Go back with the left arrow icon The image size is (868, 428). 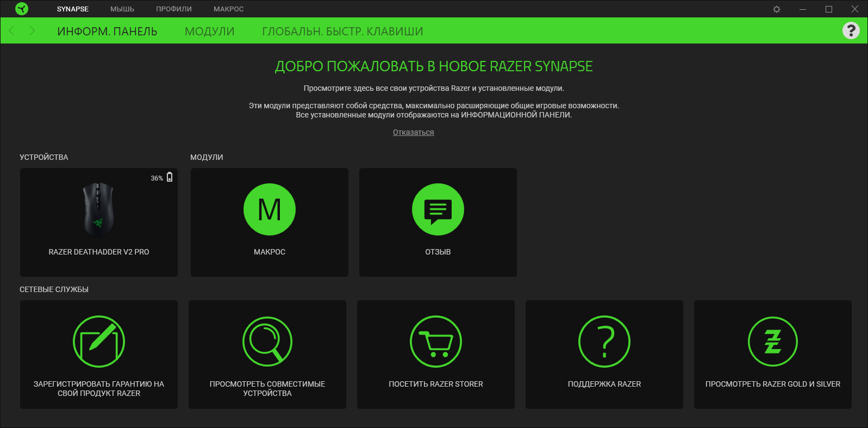(12, 30)
